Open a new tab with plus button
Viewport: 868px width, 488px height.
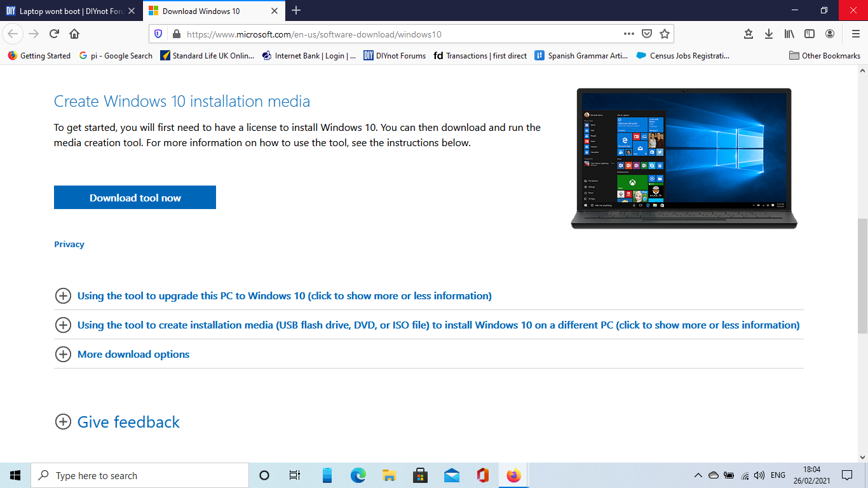tap(296, 10)
